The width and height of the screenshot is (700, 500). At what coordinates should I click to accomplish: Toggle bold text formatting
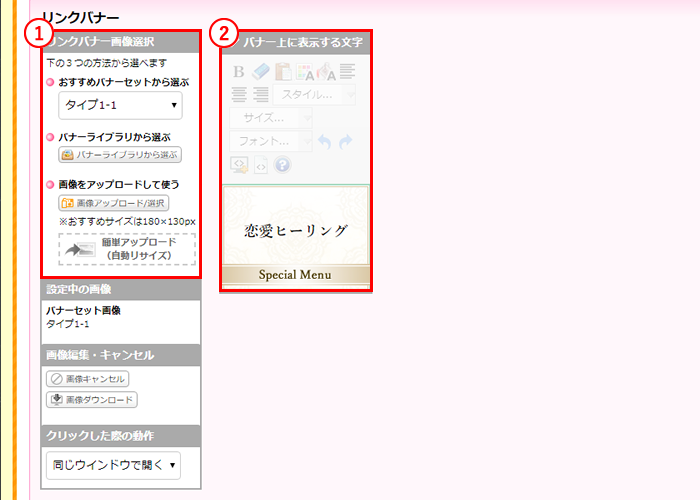238,71
